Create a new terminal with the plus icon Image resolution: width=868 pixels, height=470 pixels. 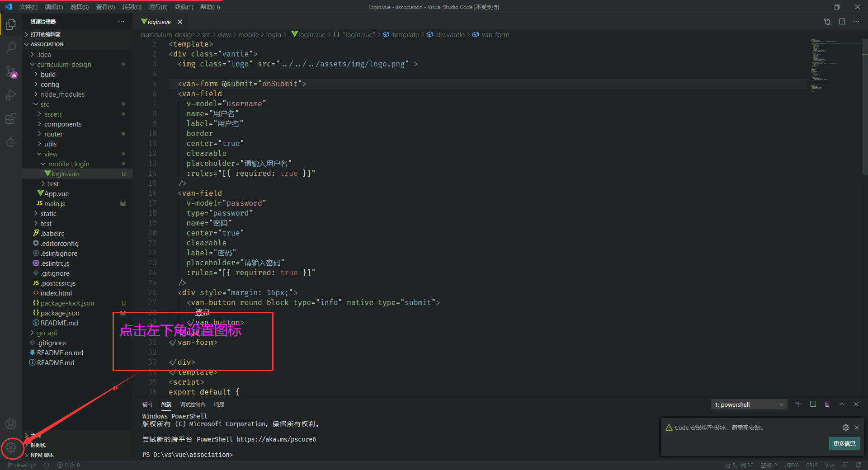[798, 404]
